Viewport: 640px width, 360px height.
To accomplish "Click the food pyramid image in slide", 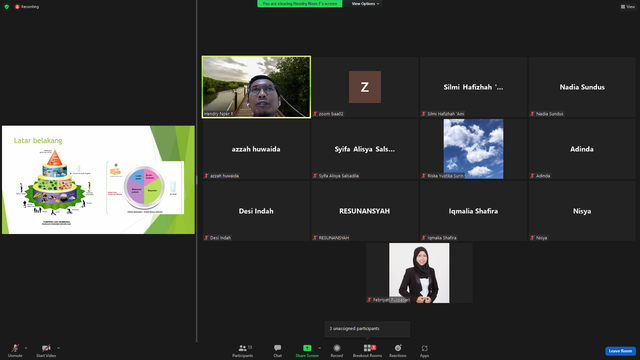I will tap(55, 182).
